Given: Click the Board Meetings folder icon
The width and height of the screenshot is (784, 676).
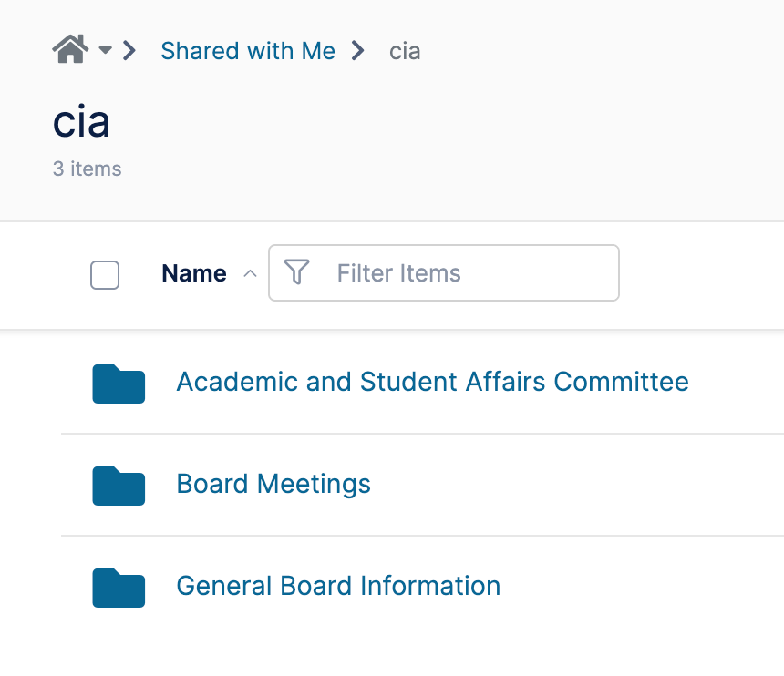Looking at the screenshot, I should [x=119, y=486].
